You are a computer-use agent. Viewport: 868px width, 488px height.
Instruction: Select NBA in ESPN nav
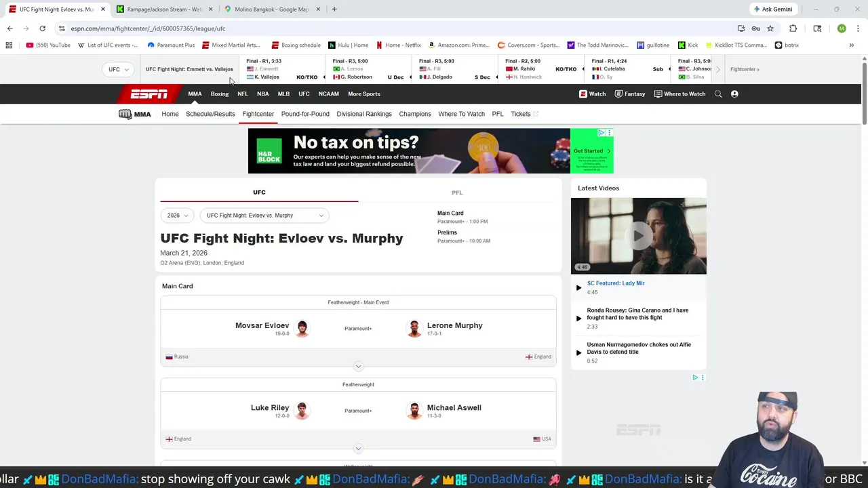click(263, 94)
